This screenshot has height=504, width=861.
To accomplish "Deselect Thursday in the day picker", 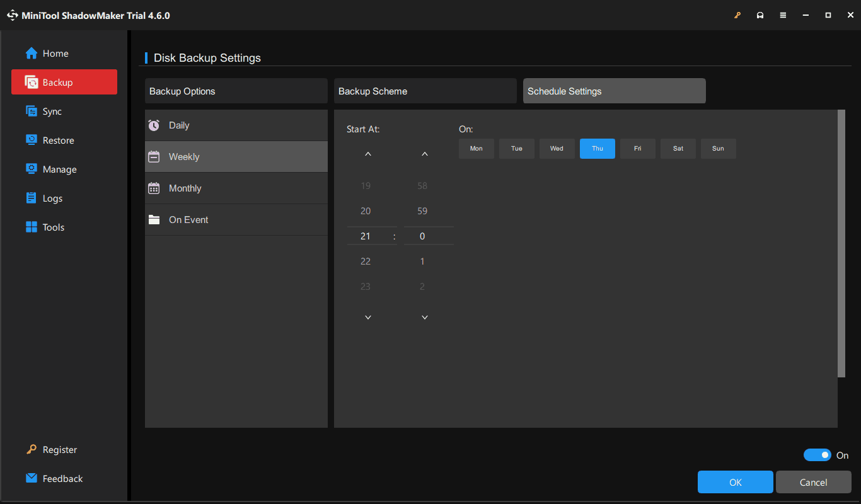I will click(597, 148).
